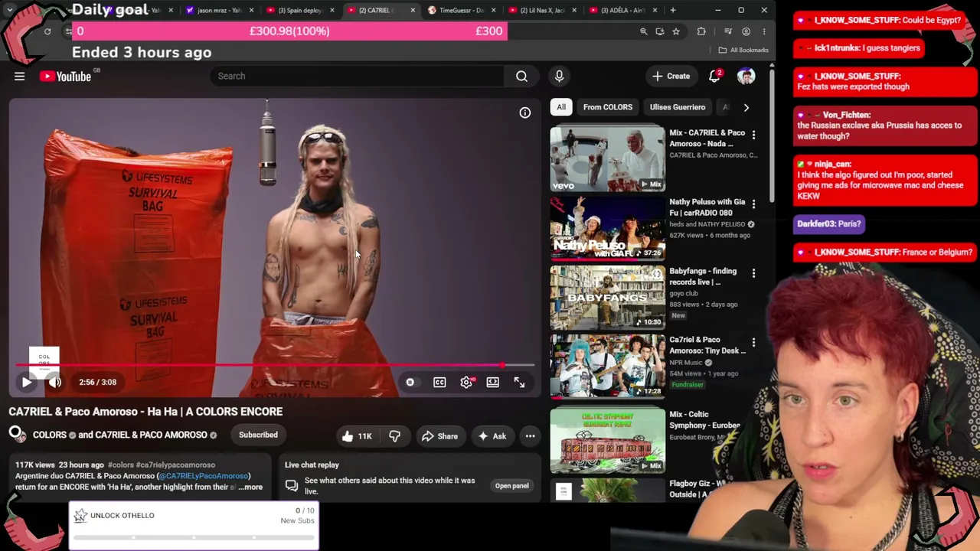Screen dimensions: 980x551
Task: Open the YouTube guide hamburger menu
Action: pos(20,76)
